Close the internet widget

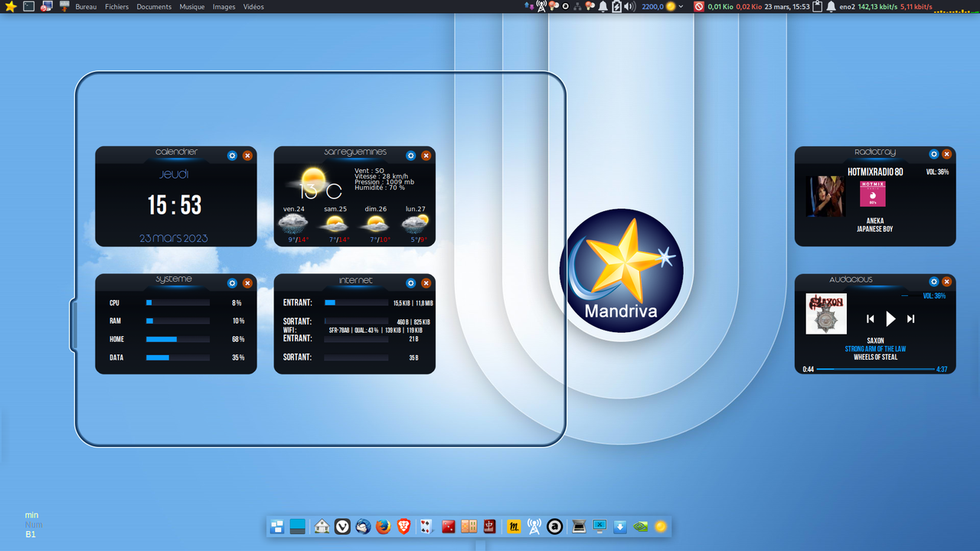[x=426, y=283]
